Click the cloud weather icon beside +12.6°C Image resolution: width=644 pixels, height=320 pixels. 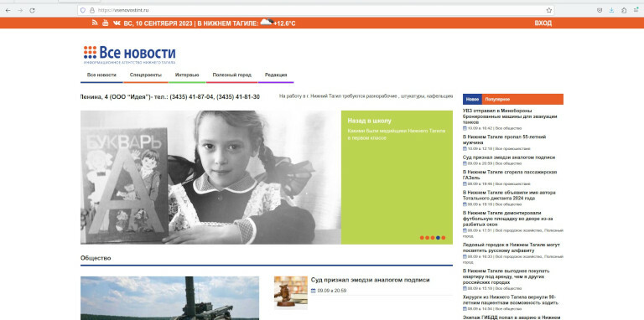(266, 22)
